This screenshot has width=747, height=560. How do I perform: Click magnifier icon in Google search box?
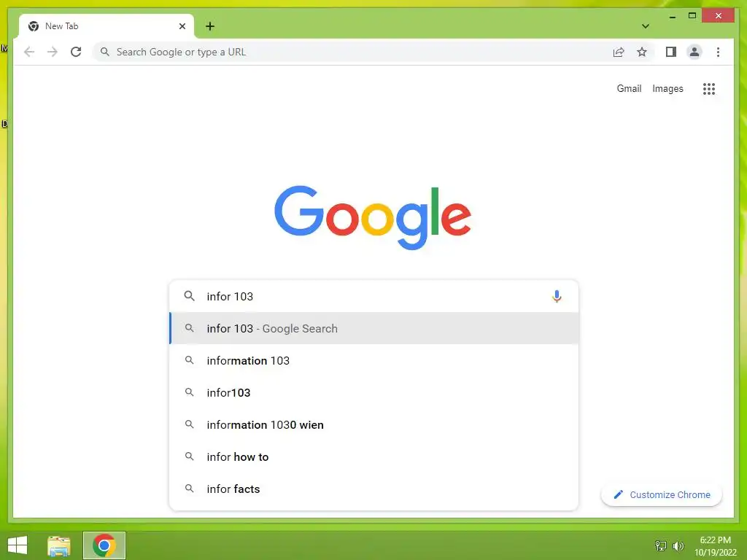(189, 296)
